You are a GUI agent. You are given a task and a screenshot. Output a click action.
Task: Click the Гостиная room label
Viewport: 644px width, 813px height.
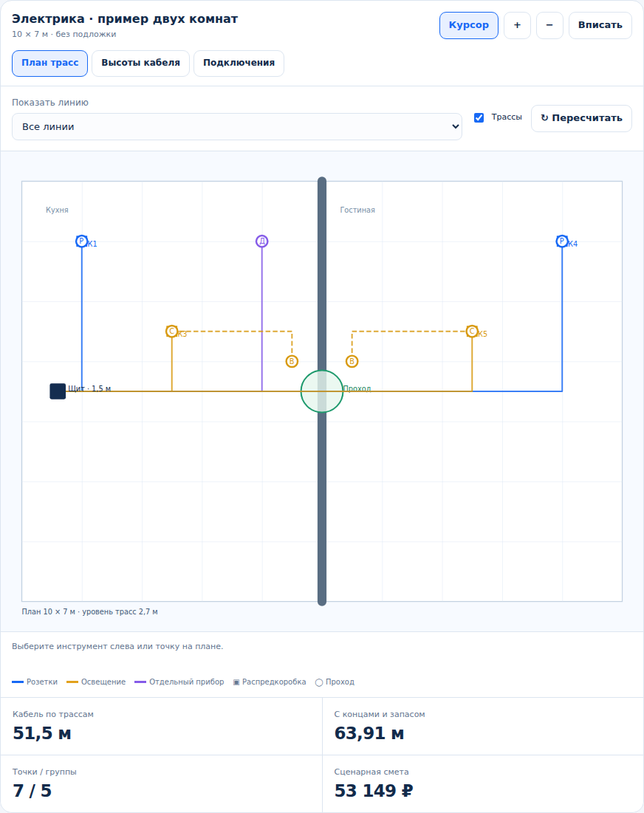(357, 210)
